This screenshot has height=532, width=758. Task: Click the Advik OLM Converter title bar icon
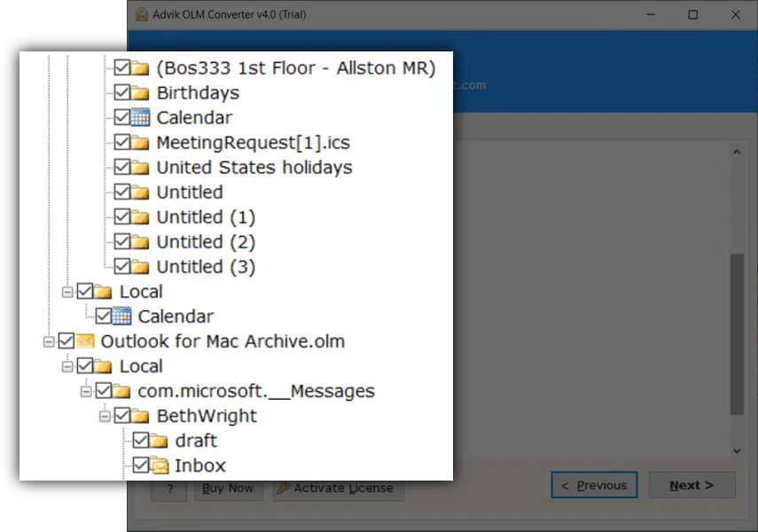[142, 14]
